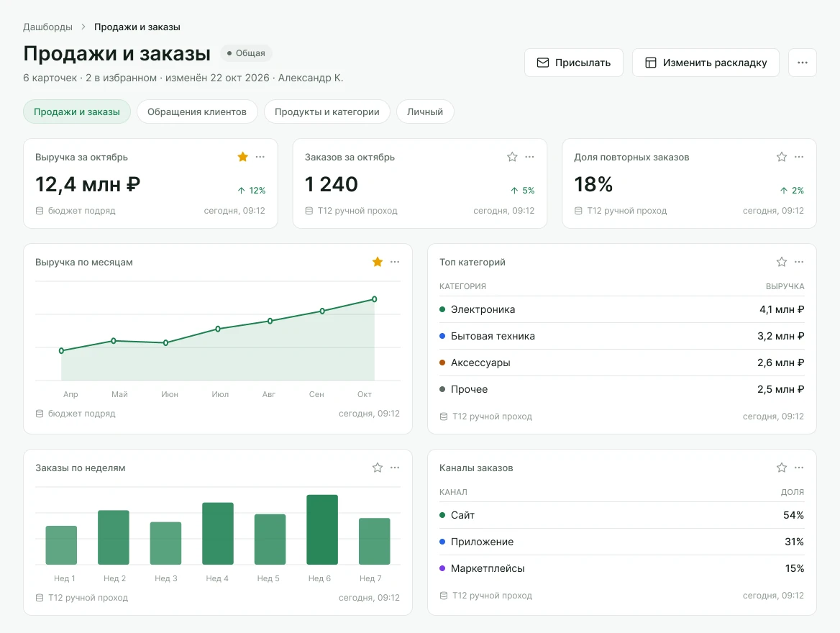Open Топ категорий card more menu

[x=799, y=262]
